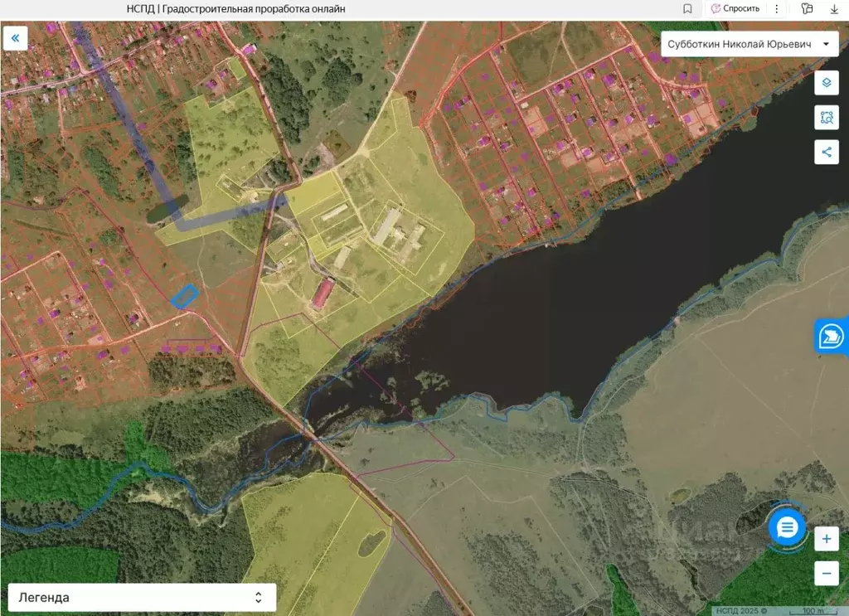
Task: Click the share map icon
Action: point(826,152)
